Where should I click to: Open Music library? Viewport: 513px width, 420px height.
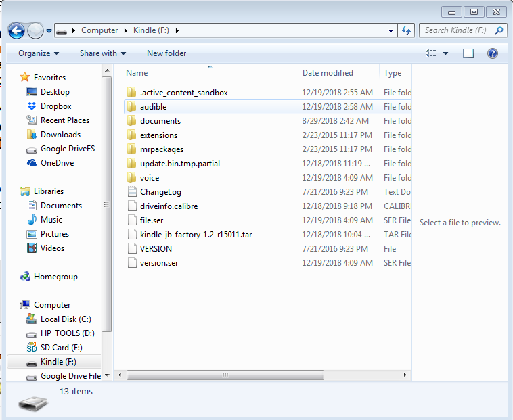pos(51,220)
